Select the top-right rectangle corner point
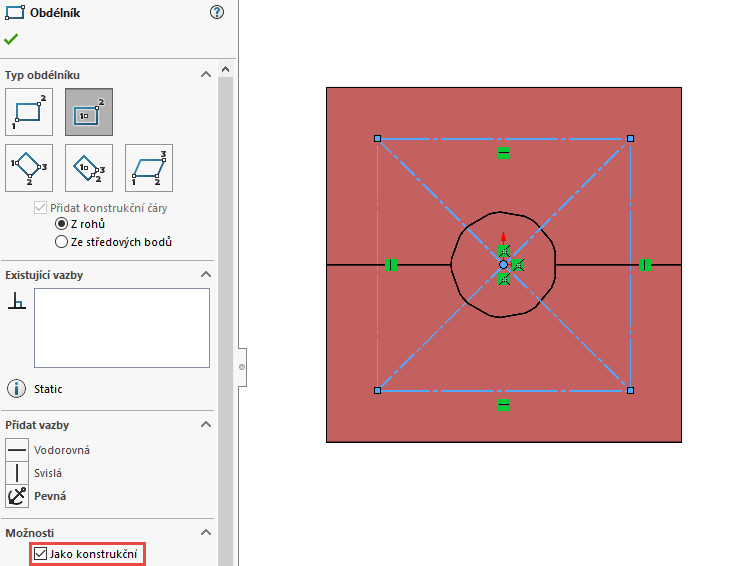Viewport: 750px width, 566px height. (x=630, y=139)
